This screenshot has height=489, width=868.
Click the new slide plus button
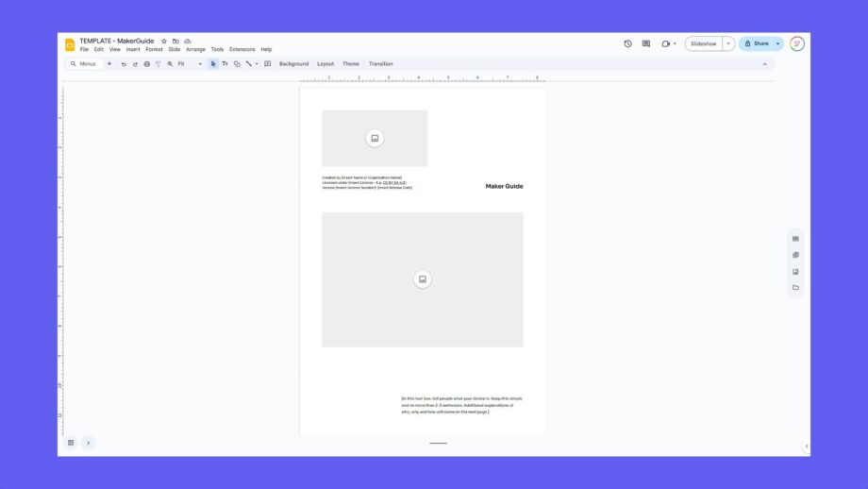109,63
